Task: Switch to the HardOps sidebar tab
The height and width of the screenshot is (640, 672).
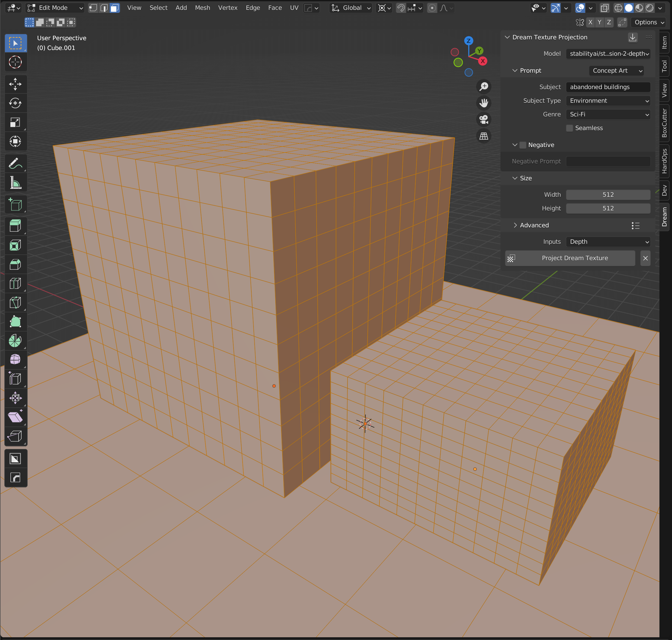Action: pos(664,161)
